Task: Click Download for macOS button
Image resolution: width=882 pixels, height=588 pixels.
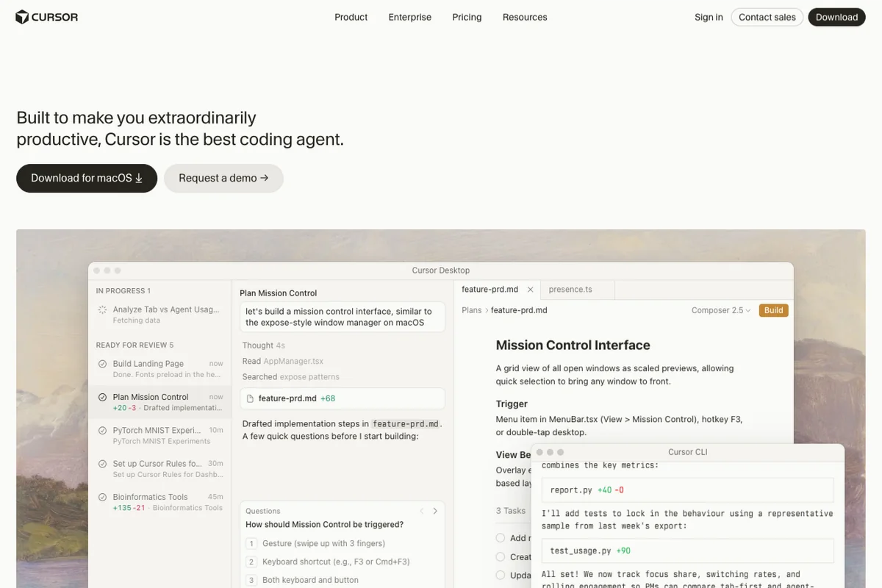Action: pyautogui.click(x=87, y=178)
